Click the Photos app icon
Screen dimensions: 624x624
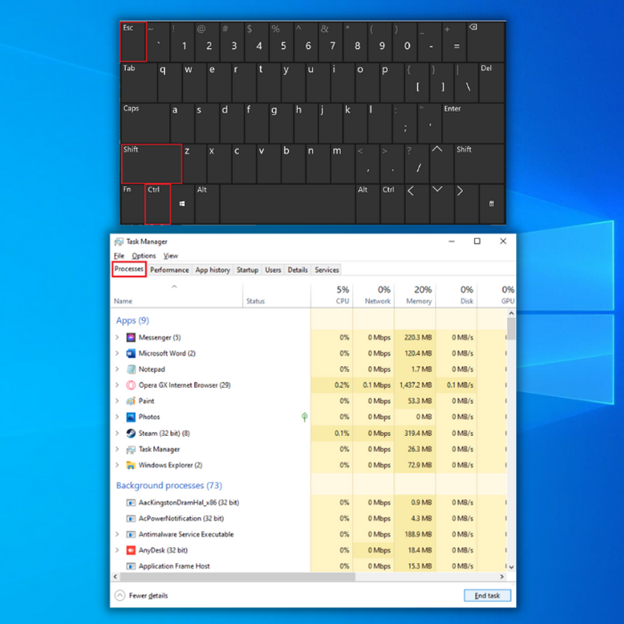[x=131, y=417]
